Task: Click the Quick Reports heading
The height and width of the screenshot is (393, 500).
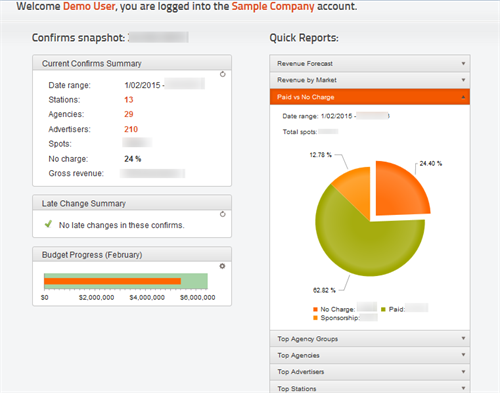Action: [304, 38]
